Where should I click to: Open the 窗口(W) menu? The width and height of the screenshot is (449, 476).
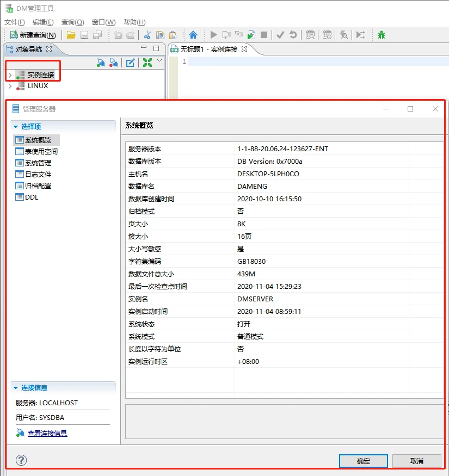pyautogui.click(x=103, y=22)
